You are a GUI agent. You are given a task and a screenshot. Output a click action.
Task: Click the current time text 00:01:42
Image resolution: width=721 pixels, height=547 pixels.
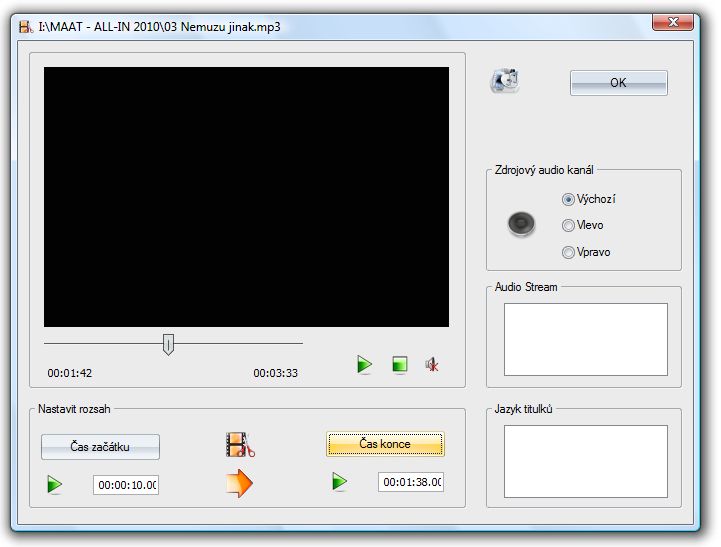click(70, 373)
